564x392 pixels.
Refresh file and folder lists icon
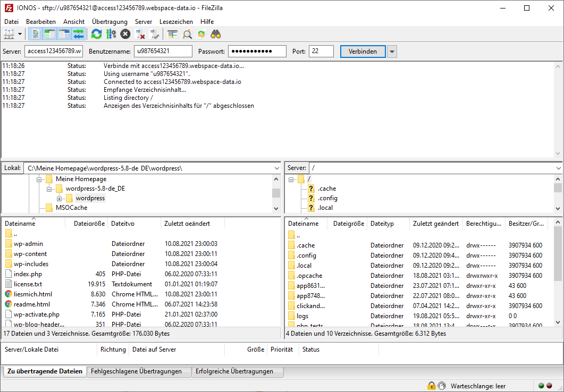(x=96, y=34)
